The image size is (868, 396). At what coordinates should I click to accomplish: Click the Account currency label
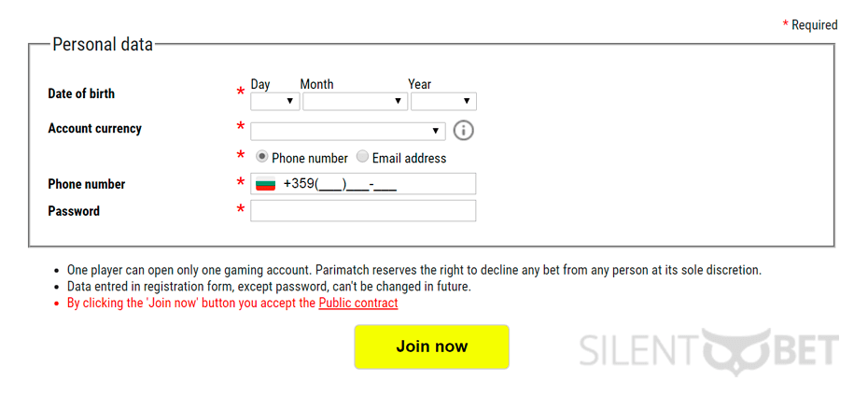[x=94, y=129]
